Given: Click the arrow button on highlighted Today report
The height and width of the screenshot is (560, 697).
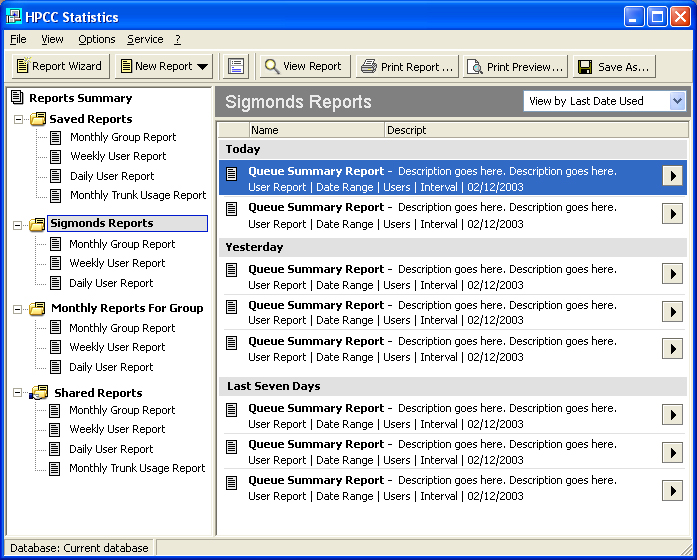Looking at the screenshot, I should [x=672, y=176].
